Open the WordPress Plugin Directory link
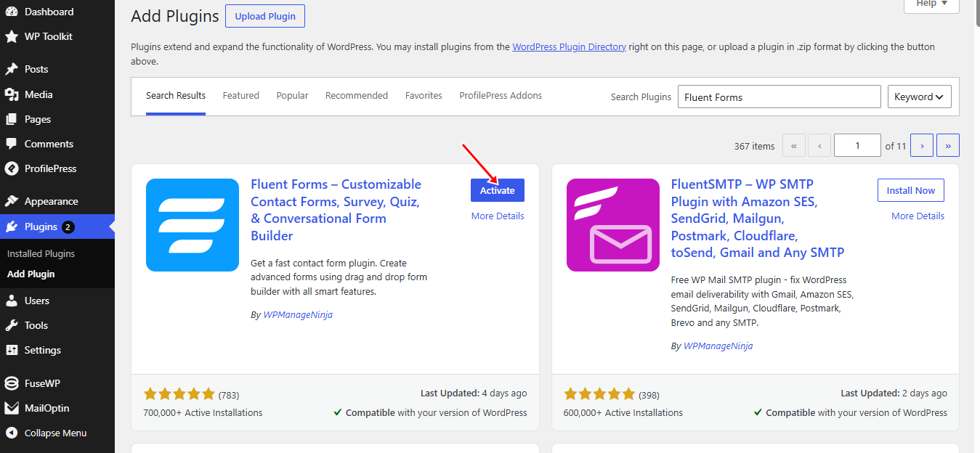Image resolution: width=980 pixels, height=453 pixels. (x=569, y=46)
